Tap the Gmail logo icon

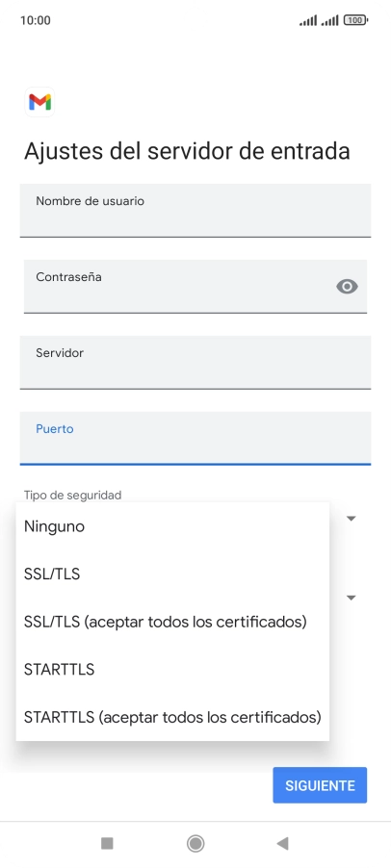coord(39,102)
